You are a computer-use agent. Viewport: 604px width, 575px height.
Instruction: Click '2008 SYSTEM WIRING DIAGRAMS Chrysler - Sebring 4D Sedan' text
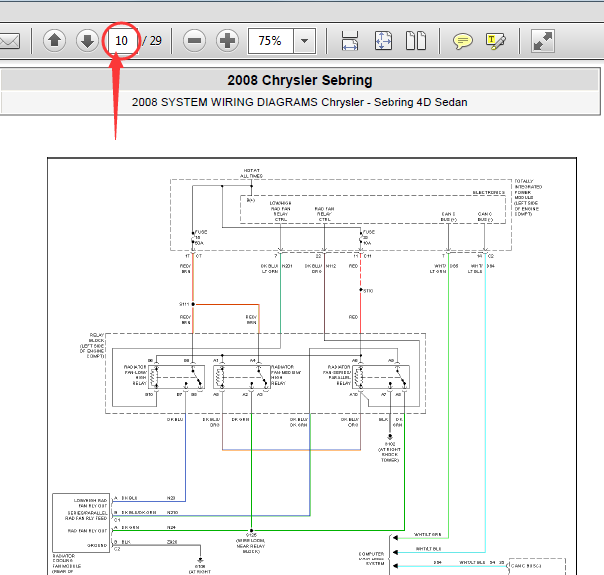click(300, 102)
